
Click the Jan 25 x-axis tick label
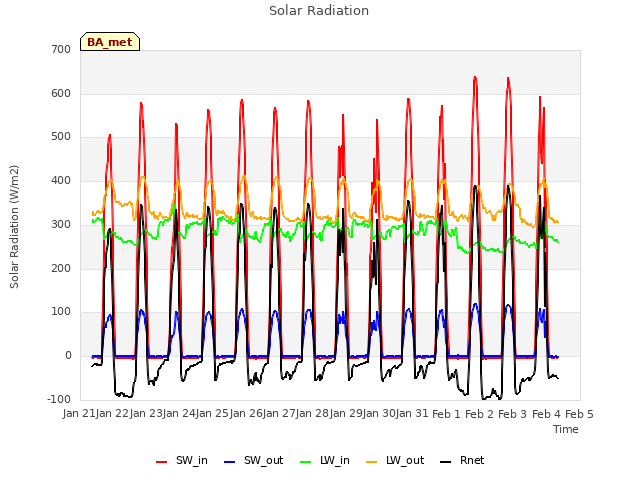click(x=212, y=413)
